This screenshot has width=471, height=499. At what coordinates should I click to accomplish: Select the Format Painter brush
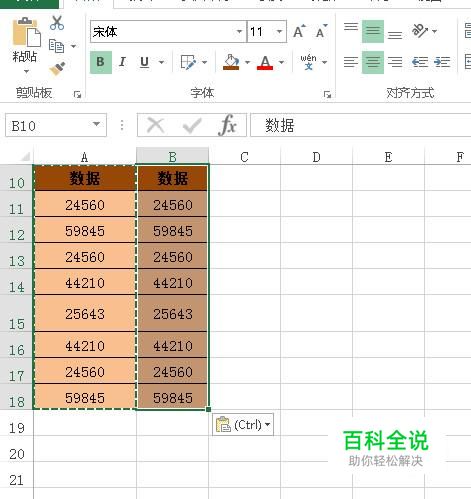tap(57, 69)
